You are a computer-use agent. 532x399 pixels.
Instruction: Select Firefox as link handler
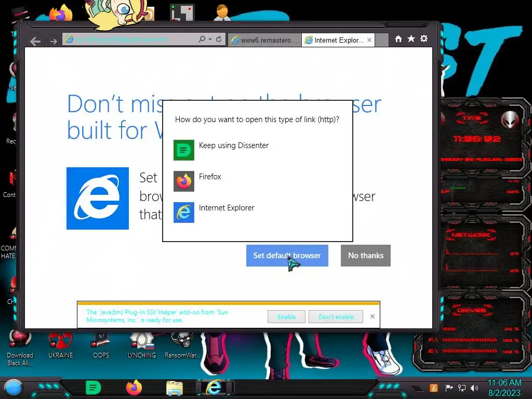[257, 181]
